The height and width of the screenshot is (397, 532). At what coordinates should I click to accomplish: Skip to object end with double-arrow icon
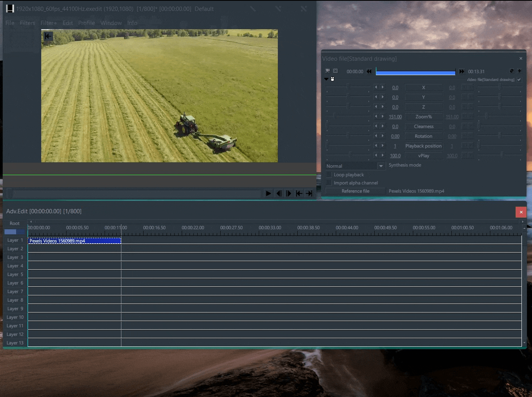462,72
